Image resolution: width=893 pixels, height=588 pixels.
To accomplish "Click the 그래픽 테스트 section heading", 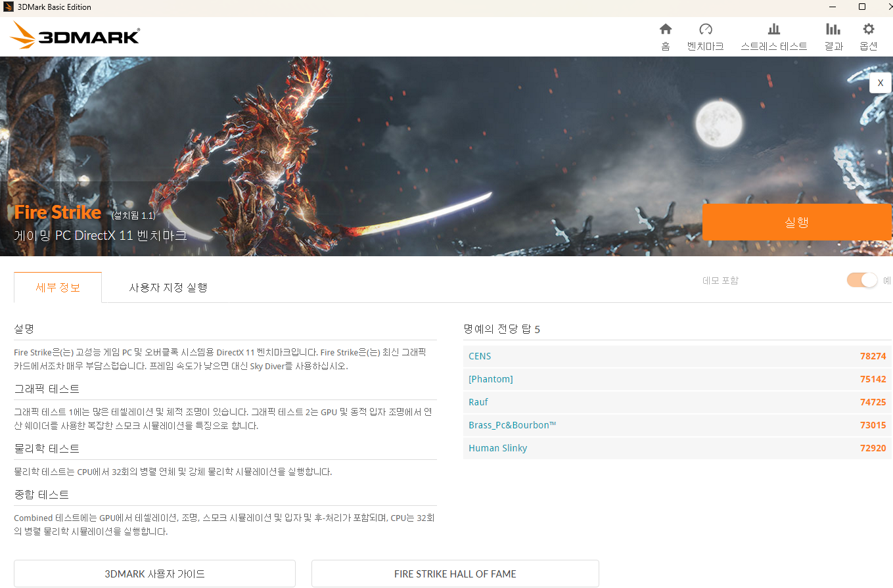I will [47, 389].
